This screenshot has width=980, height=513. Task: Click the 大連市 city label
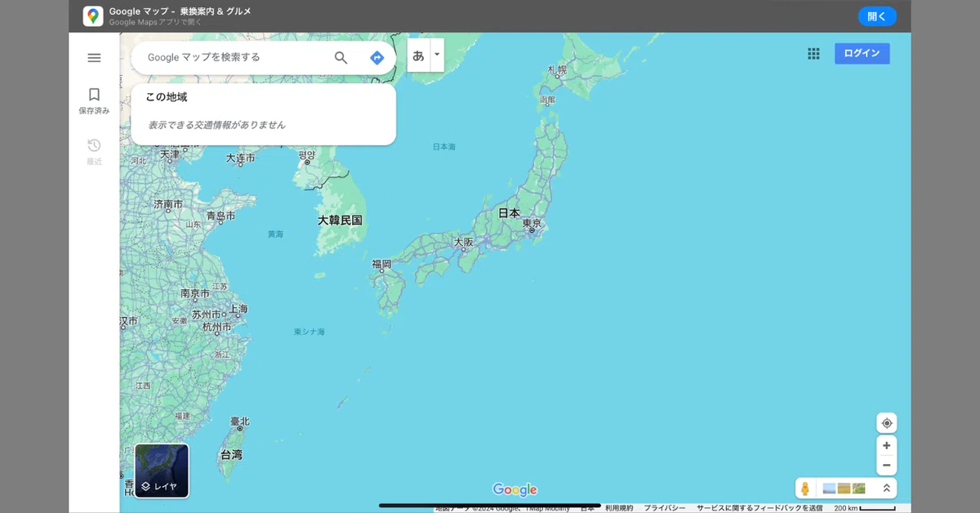pos(241,158)
